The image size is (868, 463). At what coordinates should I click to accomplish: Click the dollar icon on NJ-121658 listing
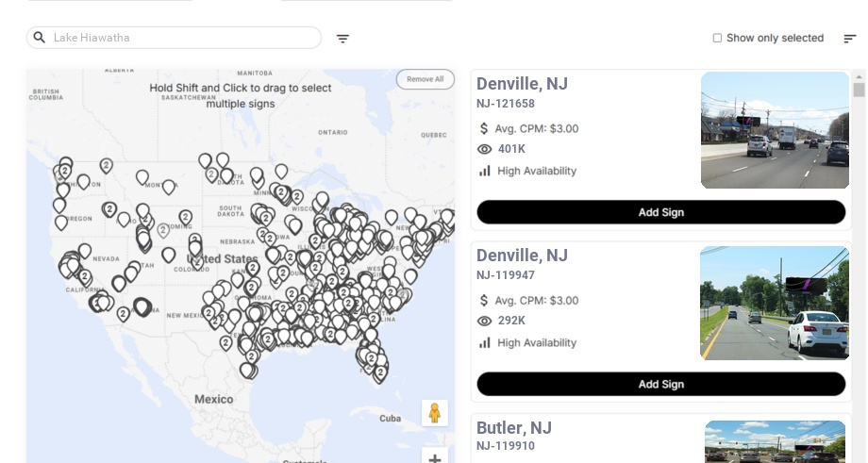tap(484, 128)
